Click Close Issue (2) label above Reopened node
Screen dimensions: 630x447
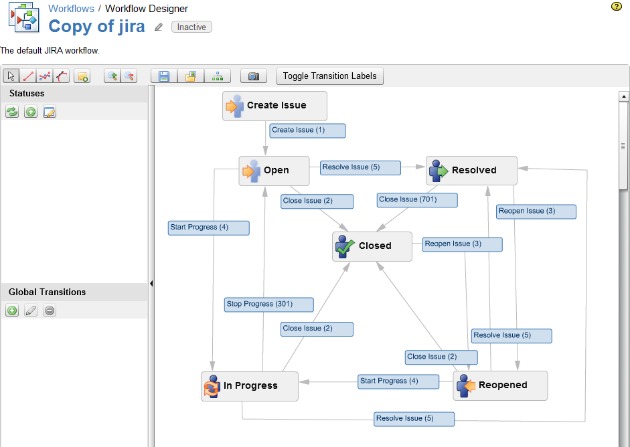point(441,357)
